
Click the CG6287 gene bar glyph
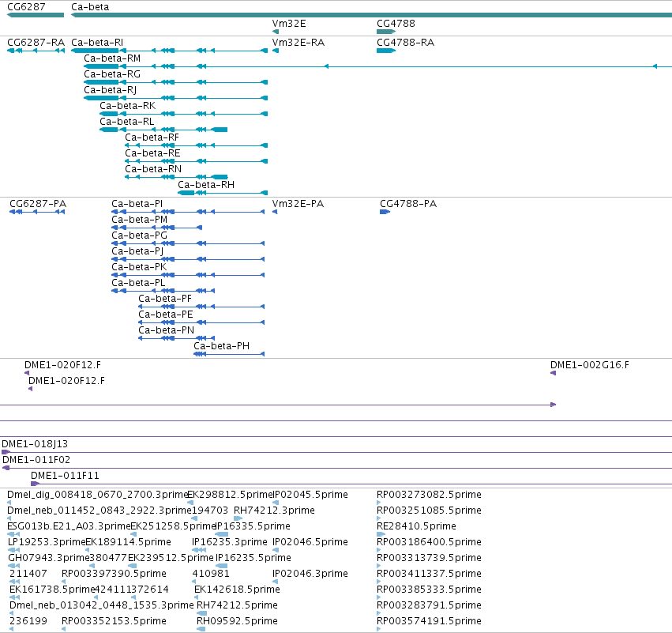tap(36, 15)
